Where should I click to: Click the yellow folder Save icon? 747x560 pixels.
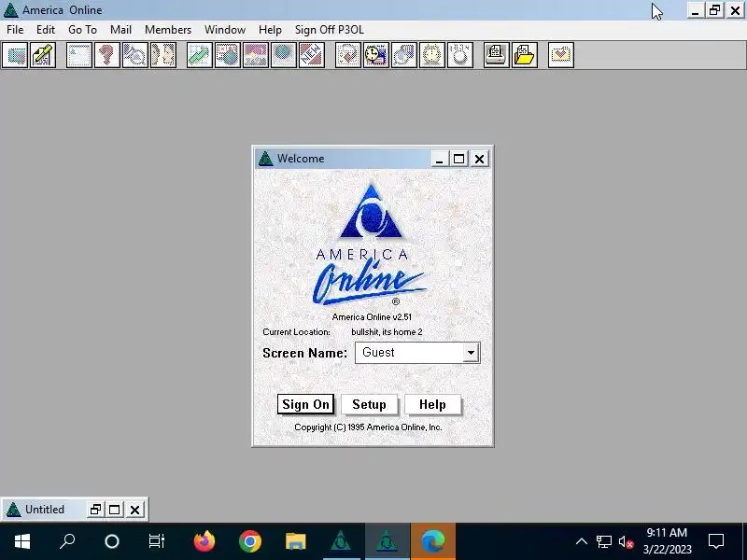click(x=525, y=55)
